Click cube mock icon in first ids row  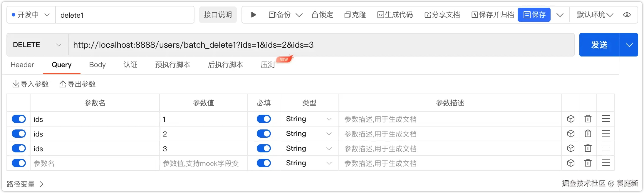click(x=571, y=119)
